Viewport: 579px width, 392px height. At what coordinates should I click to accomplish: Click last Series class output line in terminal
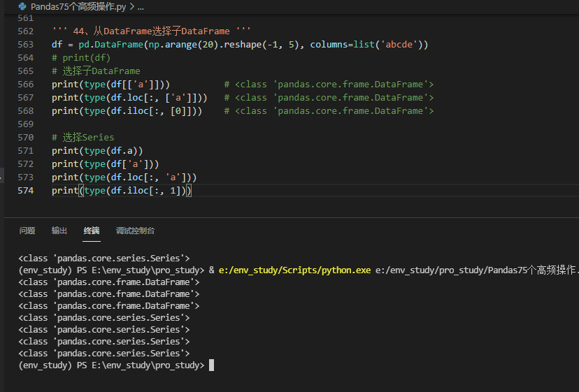[x=104, y=354]
